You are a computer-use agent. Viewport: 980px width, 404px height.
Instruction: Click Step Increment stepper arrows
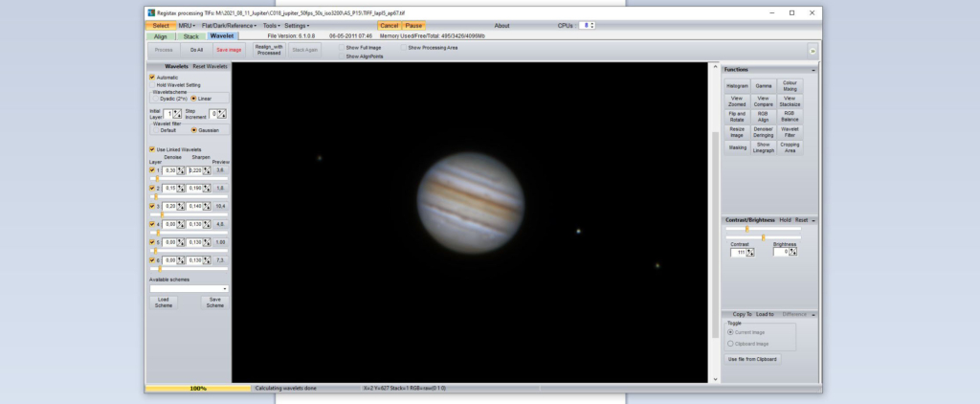pyautogui.click(x=222, y=114)
